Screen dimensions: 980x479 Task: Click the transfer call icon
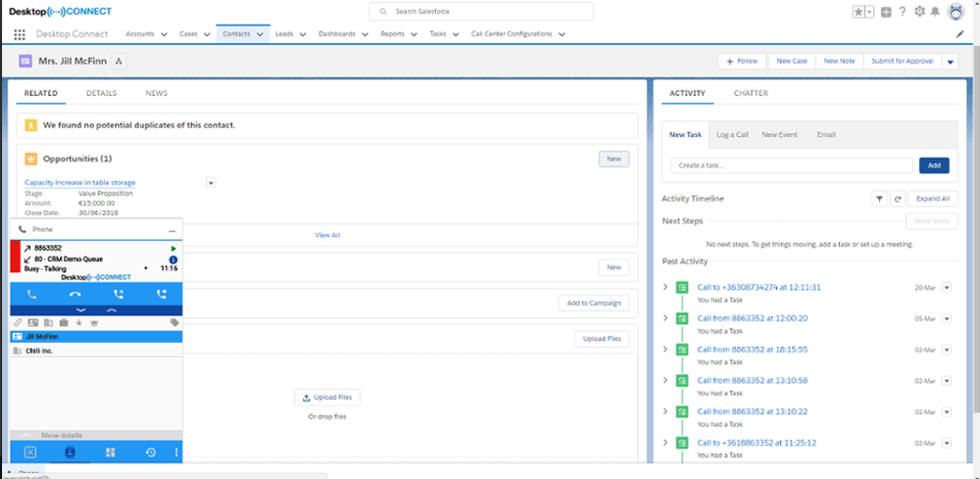point(162,295)
